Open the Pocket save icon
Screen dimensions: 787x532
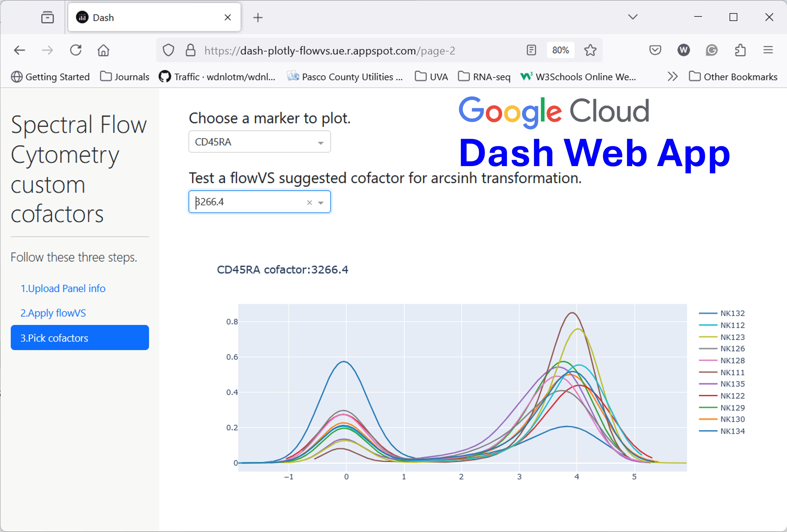click(x=655, y=50)
